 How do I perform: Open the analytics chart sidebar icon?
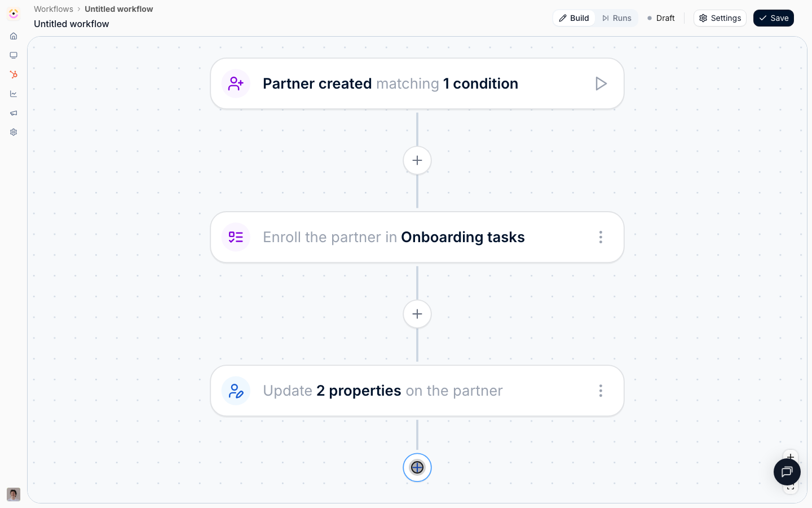pyautogui.click(x=14, y=94)
